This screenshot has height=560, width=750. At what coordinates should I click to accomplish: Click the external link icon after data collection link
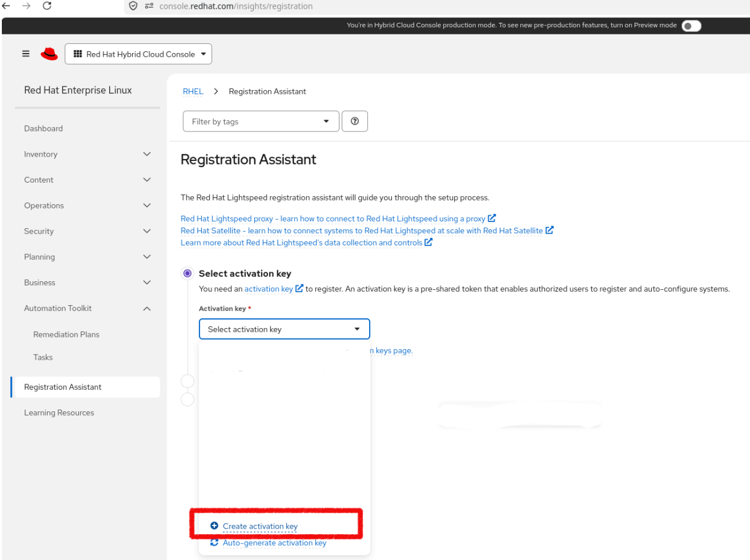tap(428, 242)
